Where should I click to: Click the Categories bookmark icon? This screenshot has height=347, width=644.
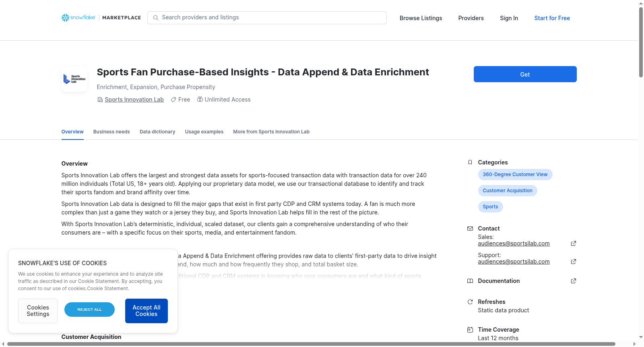[470, 162]
